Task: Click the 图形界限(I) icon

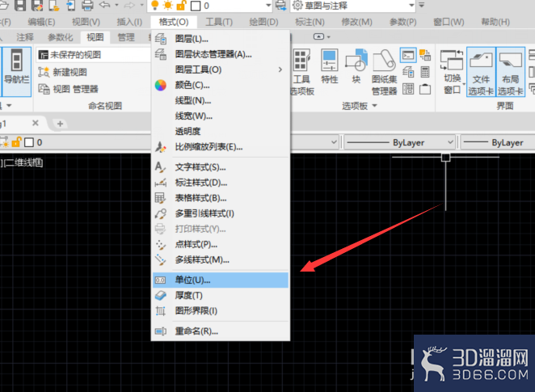Action: click(x=160, y=311)
